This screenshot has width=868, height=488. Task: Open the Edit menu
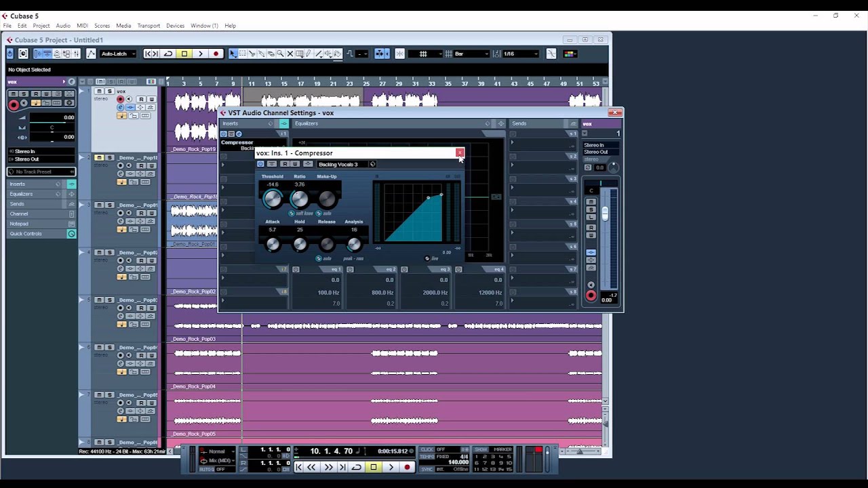coord(22,26)
